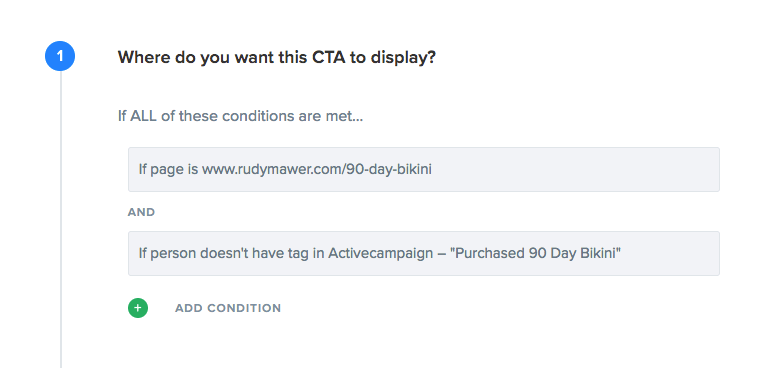Image resolution: width=767 pixels, height=368 pixels.
Task: Click the 'If ALL of these conditions are met' text
Action: pos(240,116)
